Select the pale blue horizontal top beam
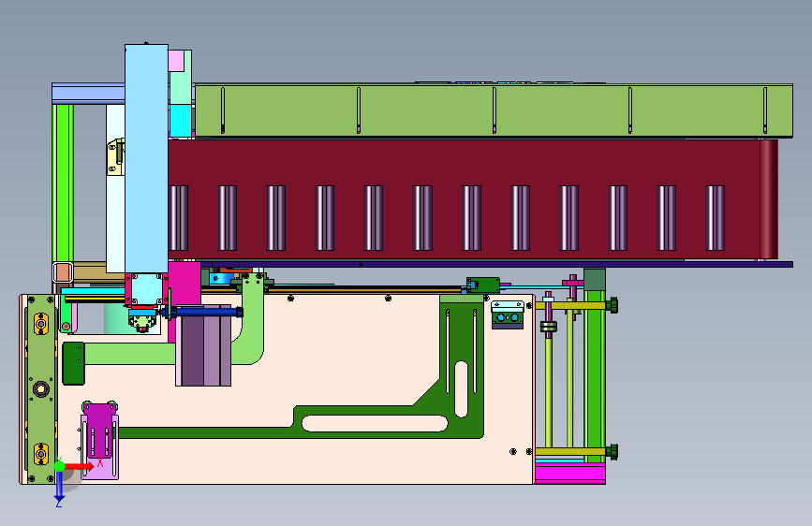 [x=88, y=94]
